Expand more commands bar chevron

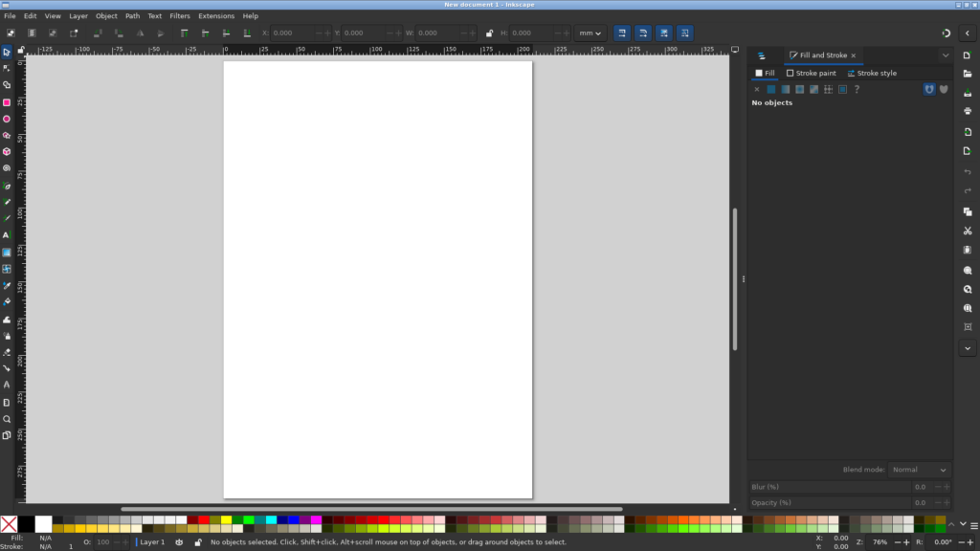[968, 348]
